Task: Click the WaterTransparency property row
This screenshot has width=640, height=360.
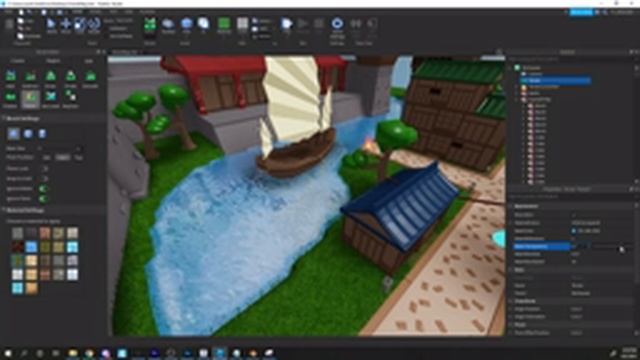Action: coord(571,247)
